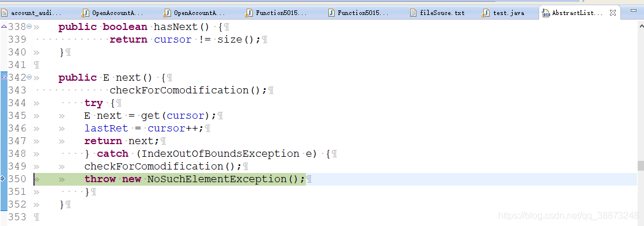
Task: Click 'checkForComodification();' on line 349
Action: pos(164,167)
